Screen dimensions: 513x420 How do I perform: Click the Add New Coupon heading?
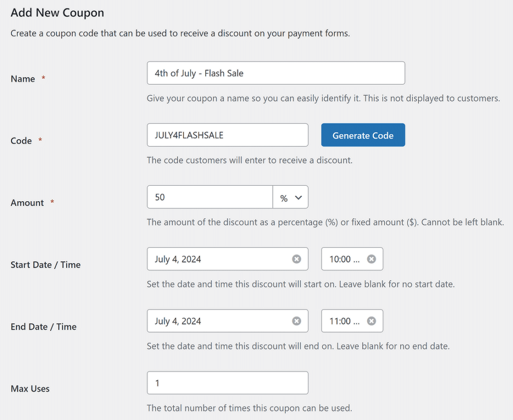pos(57,13)
